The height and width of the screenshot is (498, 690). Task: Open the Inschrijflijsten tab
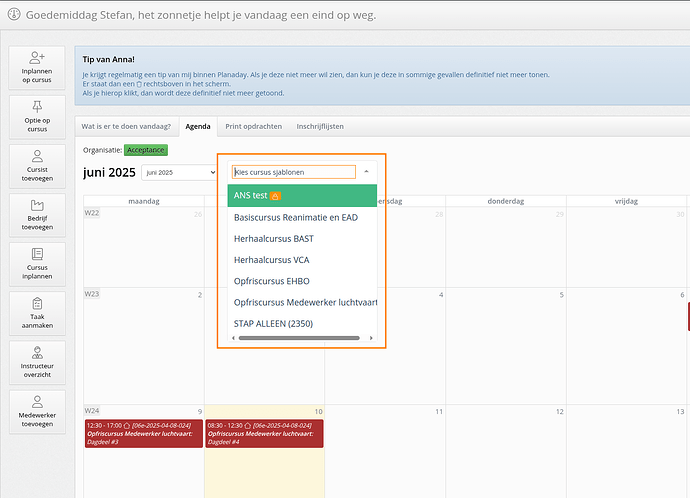pos(320,126)
